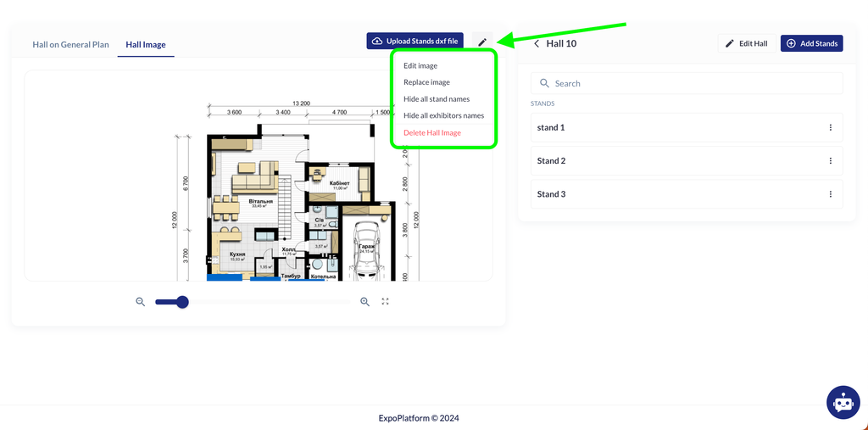The image size is (868, 430).
Task: Choose Replace image menu option
Action: [426, 82]
